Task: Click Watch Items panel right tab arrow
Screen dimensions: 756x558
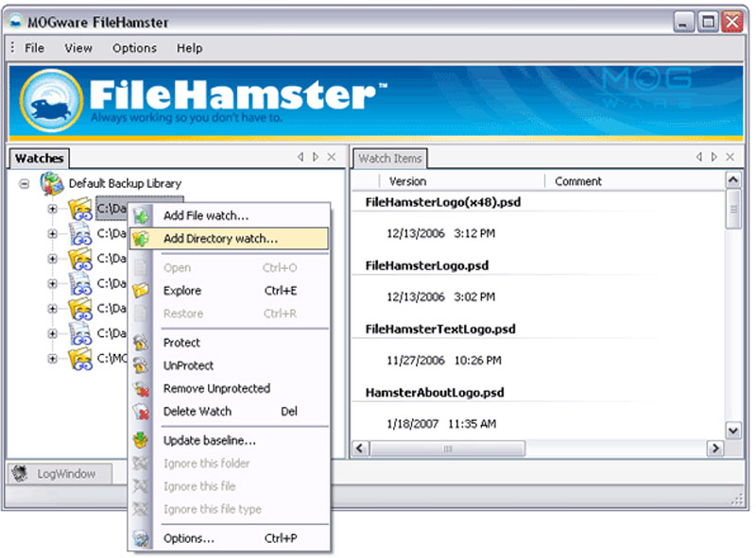Action: [714, 157]
